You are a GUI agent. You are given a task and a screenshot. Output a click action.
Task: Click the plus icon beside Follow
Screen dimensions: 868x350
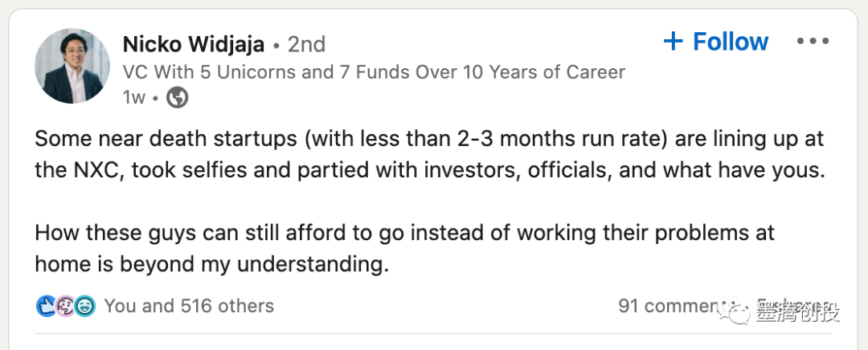[x=674, y=42]
